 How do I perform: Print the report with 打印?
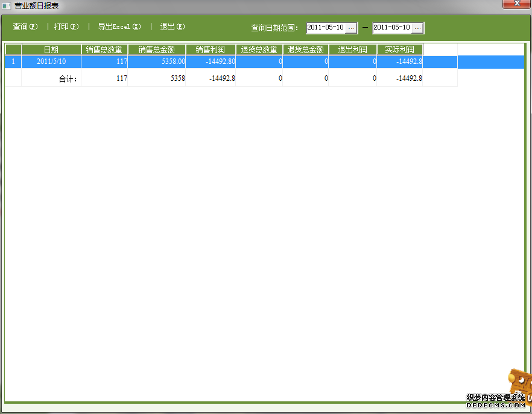[66, 27]
